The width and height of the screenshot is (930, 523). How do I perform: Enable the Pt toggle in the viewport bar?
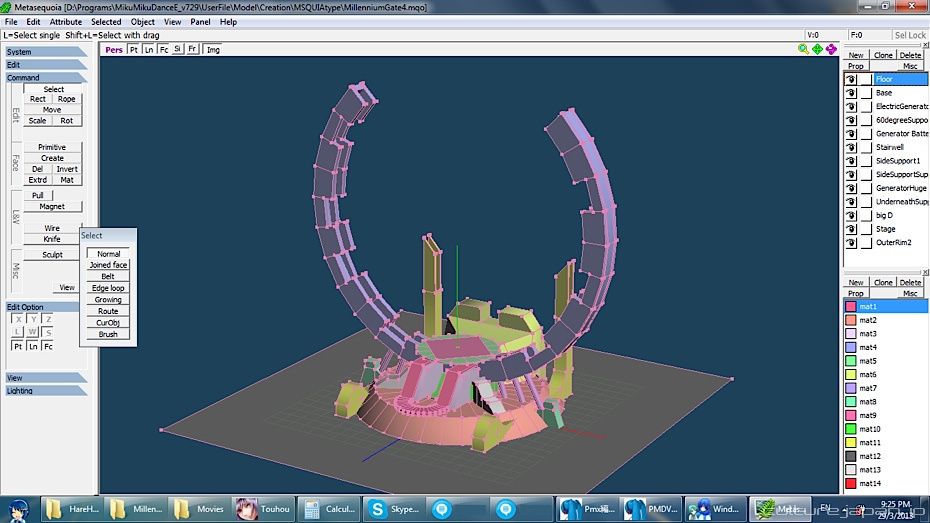click(x=133, y=49)
